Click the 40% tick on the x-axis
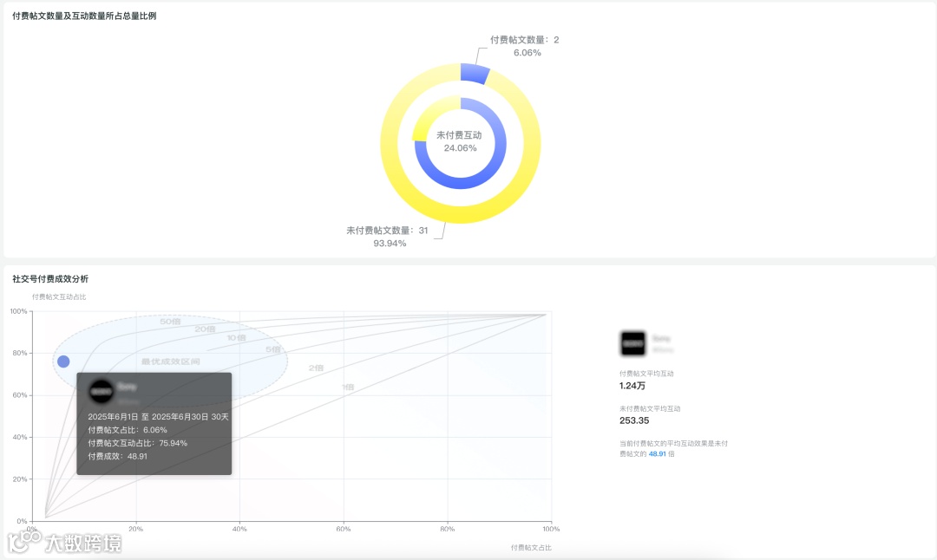The width and height of the screenshot is (937, 560). [239, 529]
